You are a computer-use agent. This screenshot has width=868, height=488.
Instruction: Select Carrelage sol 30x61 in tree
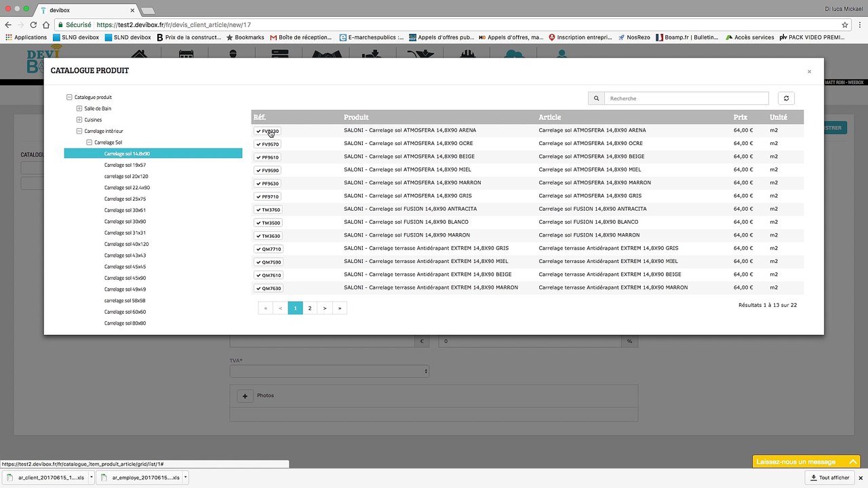[125, 210]
